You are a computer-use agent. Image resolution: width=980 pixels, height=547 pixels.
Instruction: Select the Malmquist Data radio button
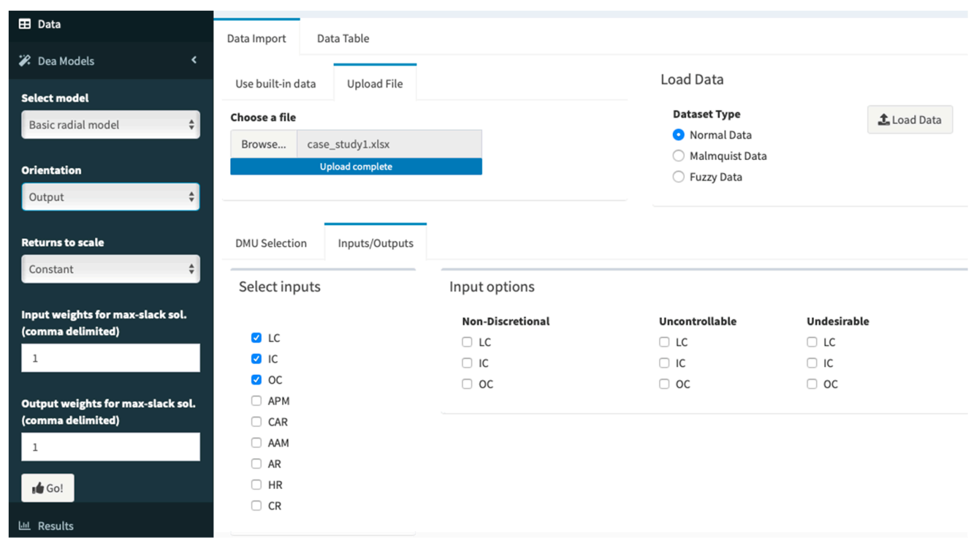click(x=678, y=156)
